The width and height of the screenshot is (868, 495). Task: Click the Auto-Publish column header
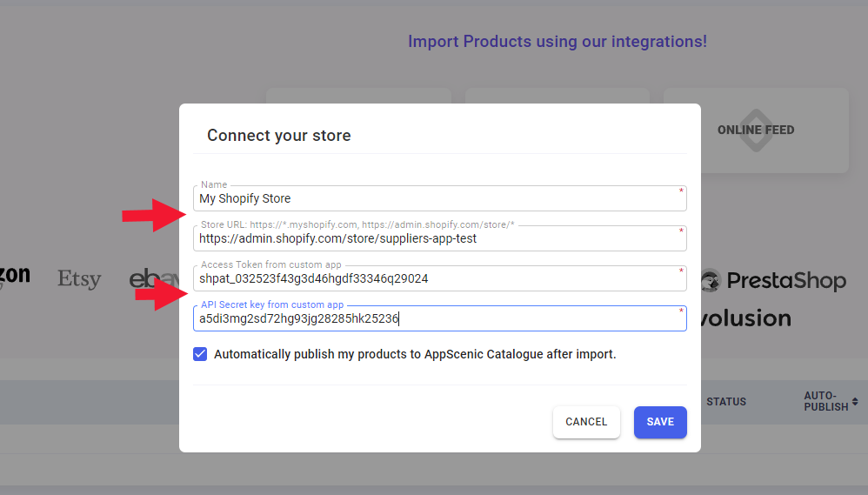pyautogui.click(x=825, y=401)
